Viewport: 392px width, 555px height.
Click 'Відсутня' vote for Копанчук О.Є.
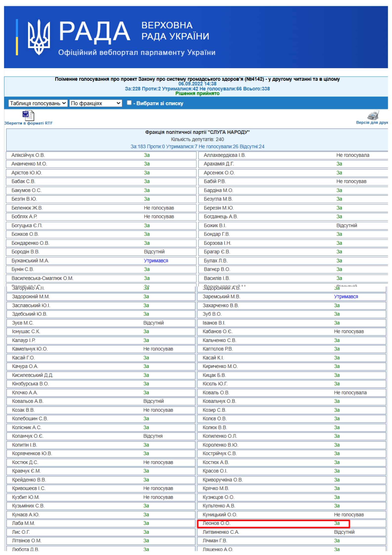click(153, 436)
